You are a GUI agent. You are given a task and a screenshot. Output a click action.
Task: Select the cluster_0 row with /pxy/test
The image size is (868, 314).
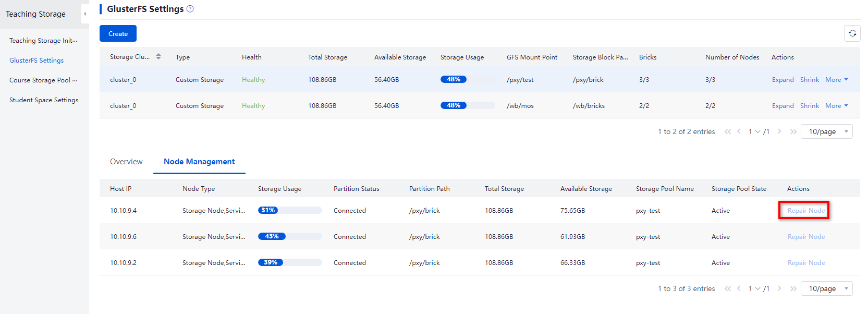(x=480, y=80)
